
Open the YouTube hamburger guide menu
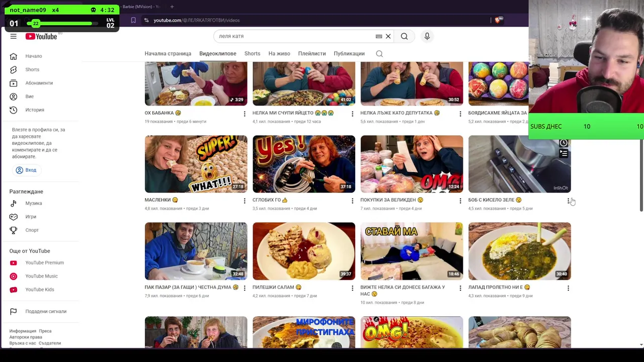click(14, 36)
